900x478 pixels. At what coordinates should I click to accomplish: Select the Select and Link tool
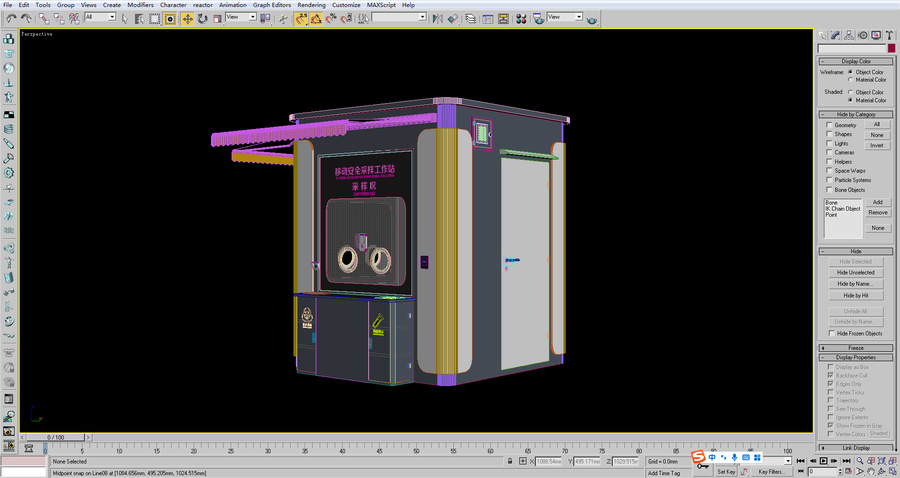click(x=44, y=18)
